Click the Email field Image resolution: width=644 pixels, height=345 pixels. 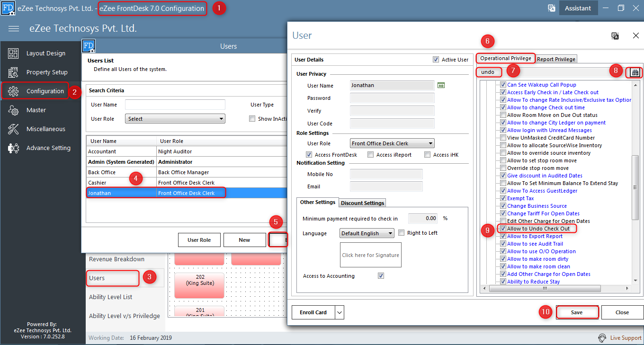tap(386, 186)
